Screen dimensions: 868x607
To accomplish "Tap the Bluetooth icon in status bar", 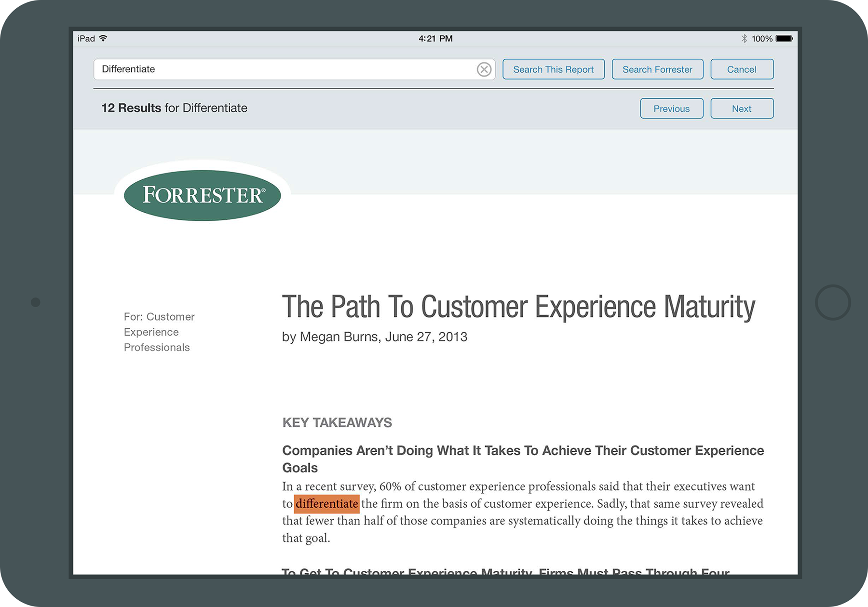I will [x=744, y=39].
